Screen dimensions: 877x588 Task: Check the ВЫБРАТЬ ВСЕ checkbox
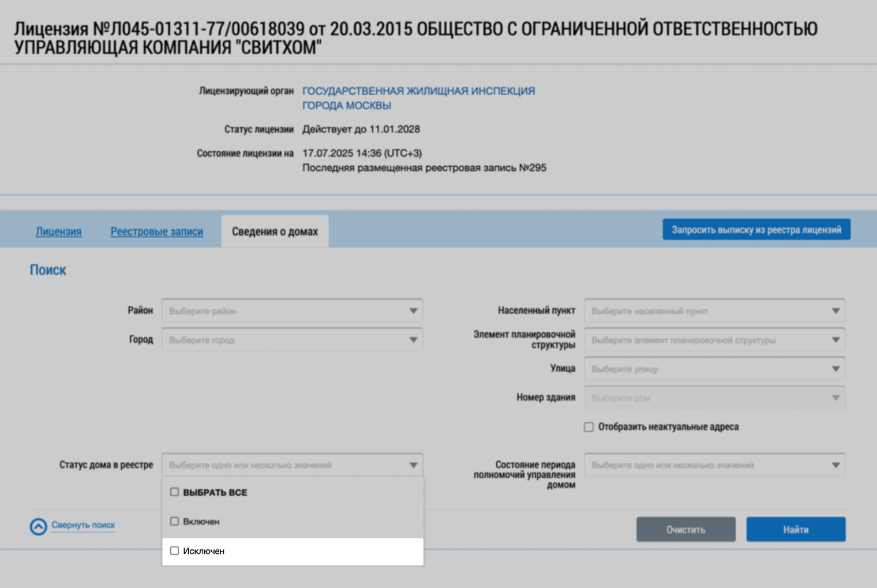174,492
